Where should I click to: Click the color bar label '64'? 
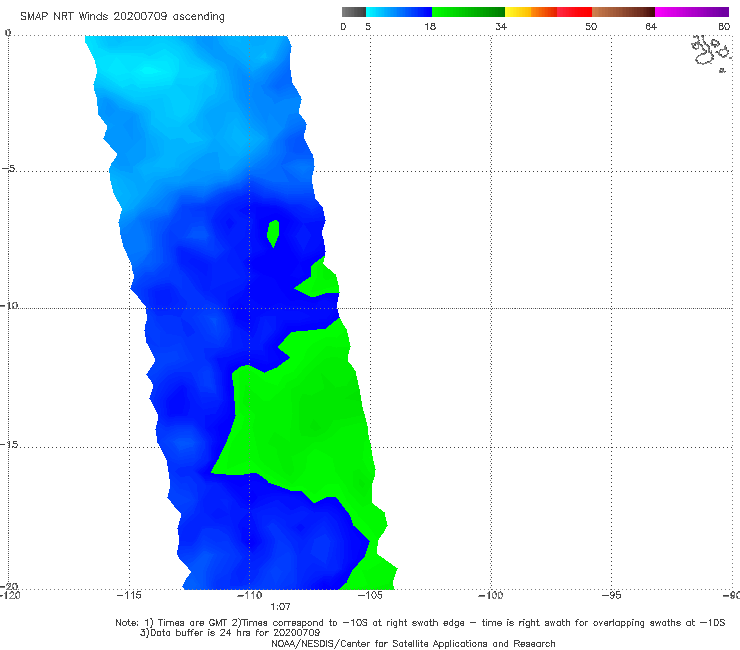click(651, 27)
